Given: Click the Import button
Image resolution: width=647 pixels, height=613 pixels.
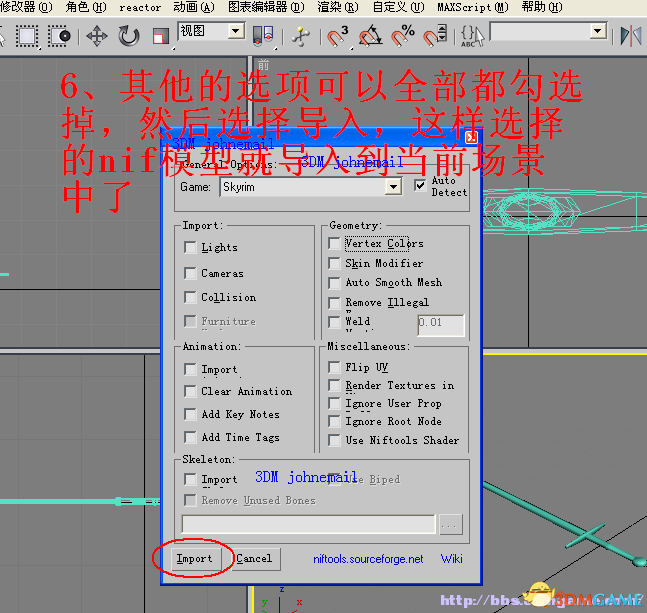Looking at the screenshot, I should [194, 559].
